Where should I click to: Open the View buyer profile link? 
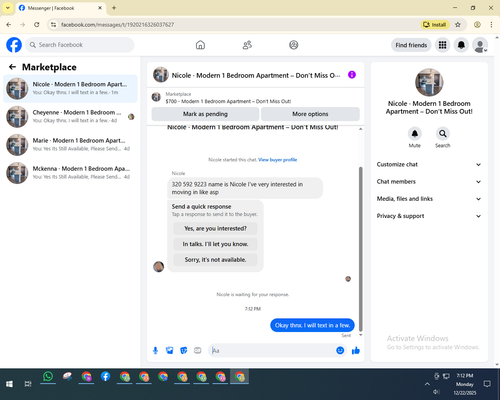(x=277, y=160)
